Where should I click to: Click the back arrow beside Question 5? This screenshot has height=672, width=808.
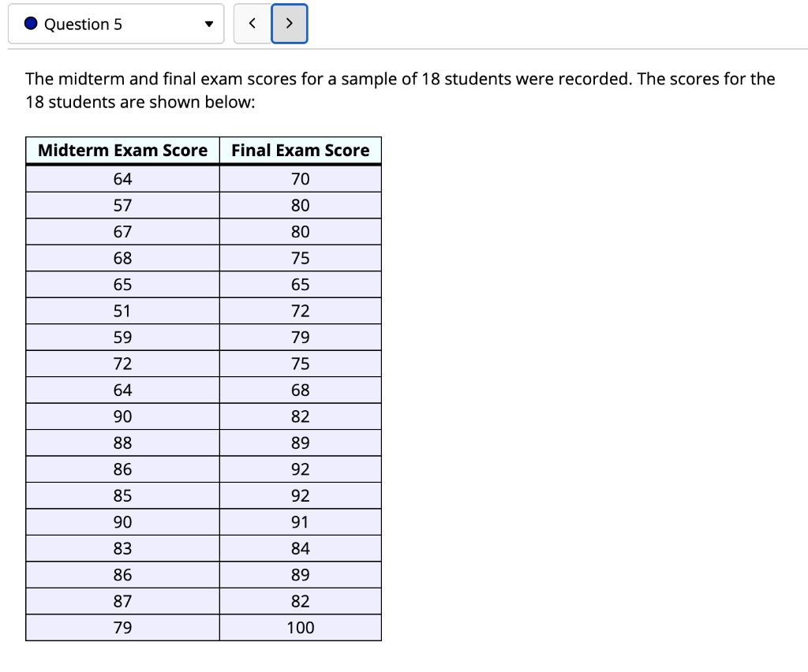click(x=251, y=24)
